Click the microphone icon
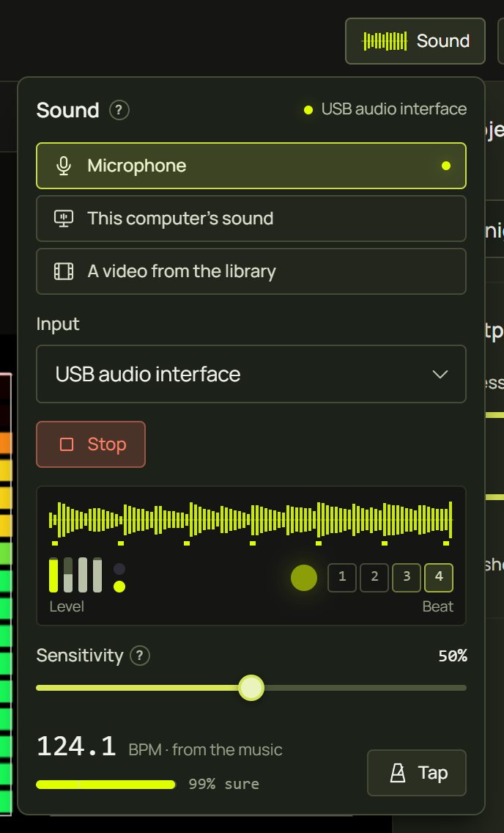504x833 pixels. tap(64, 166)
